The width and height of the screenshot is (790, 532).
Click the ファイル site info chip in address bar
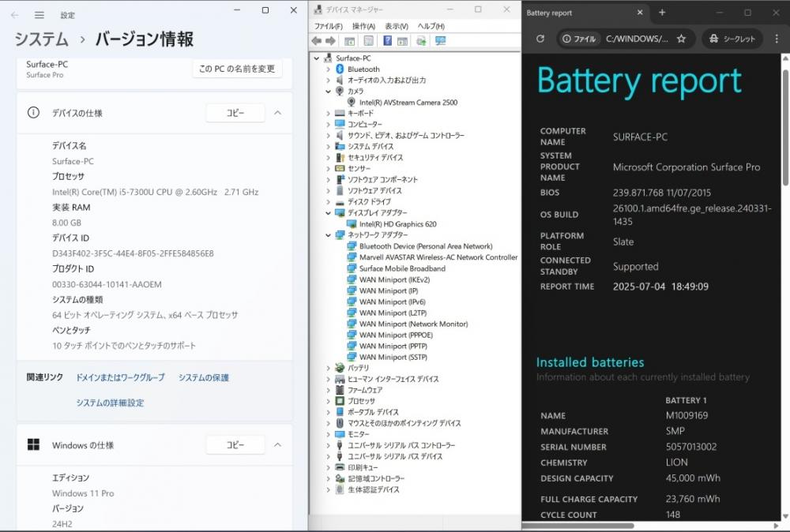(x=579, y=38)
